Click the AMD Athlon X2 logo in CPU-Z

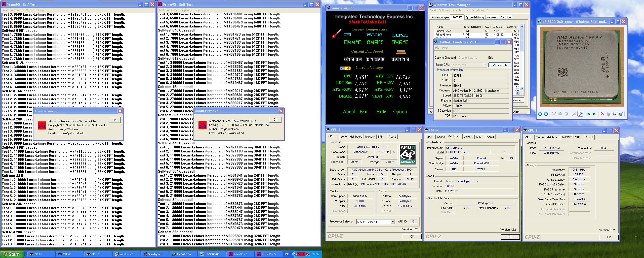click(x=408, y=154)
